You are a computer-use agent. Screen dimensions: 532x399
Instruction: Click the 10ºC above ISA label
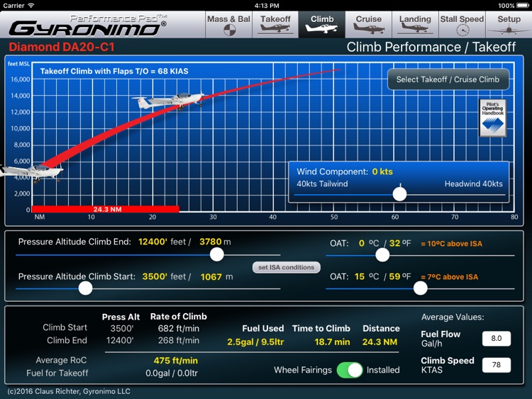452,244
